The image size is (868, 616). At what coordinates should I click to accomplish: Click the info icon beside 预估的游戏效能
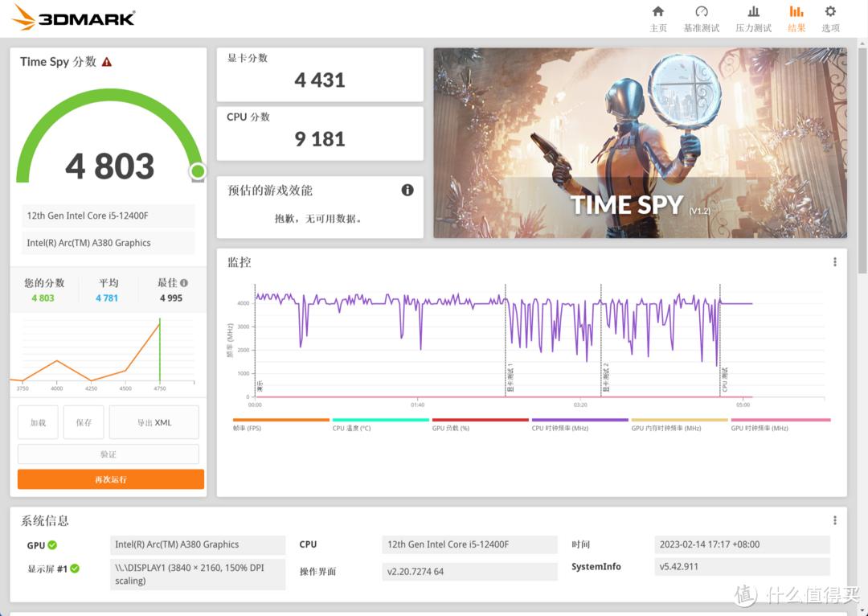[x=407, y=191]
